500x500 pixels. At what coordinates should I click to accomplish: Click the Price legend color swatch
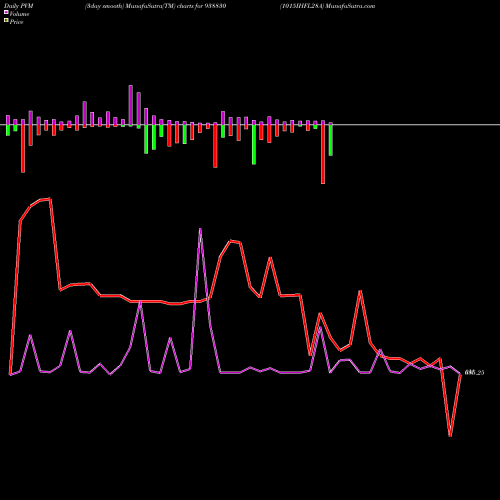pos(6,20)
